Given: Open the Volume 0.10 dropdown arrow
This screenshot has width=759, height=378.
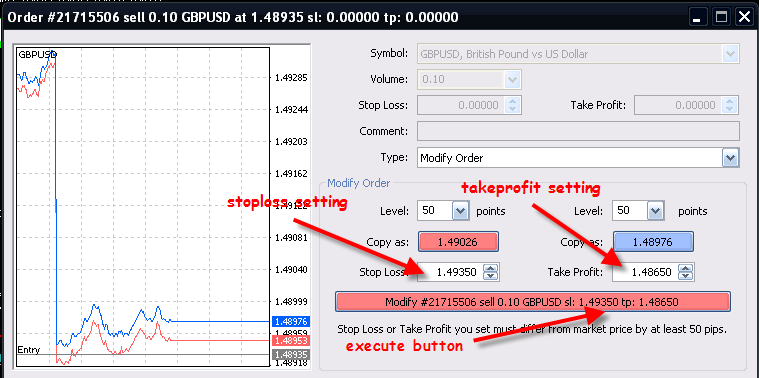Looking at the screenshot, I should (512, 79).
